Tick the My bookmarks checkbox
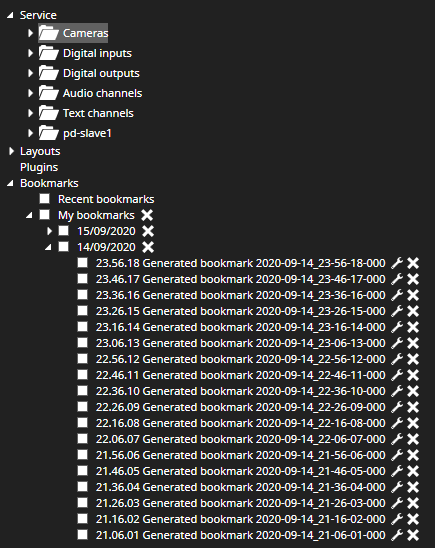This screenshot has width=435, height=548. [44, 215]
